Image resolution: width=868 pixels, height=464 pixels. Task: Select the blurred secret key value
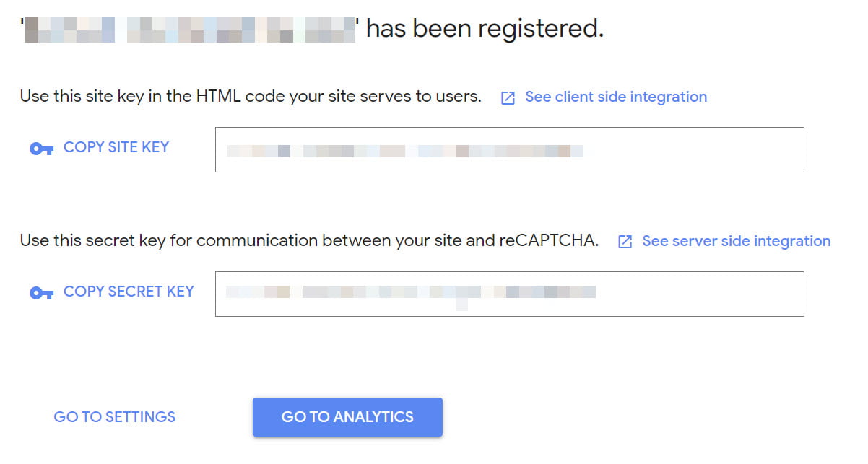(x=410, y=292)
